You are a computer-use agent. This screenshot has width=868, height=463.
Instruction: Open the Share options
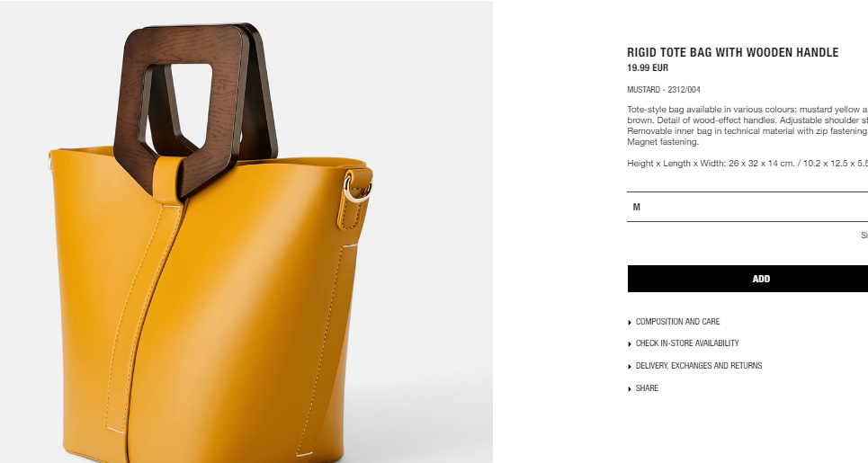pos(647,388)
